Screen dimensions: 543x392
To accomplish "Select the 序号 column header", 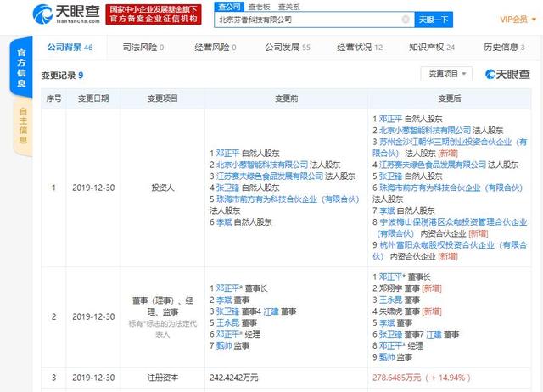I will [53, 98].
